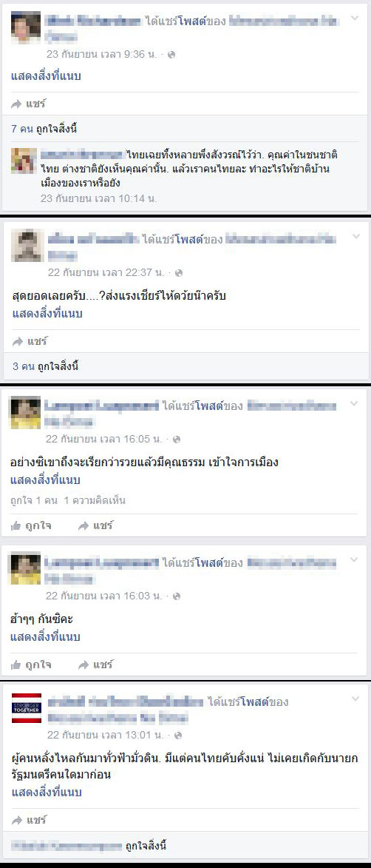Share the 9:36 post via แชร์
Image resolution: width=371 pixels, height=868 pixels.
(28, 104)
